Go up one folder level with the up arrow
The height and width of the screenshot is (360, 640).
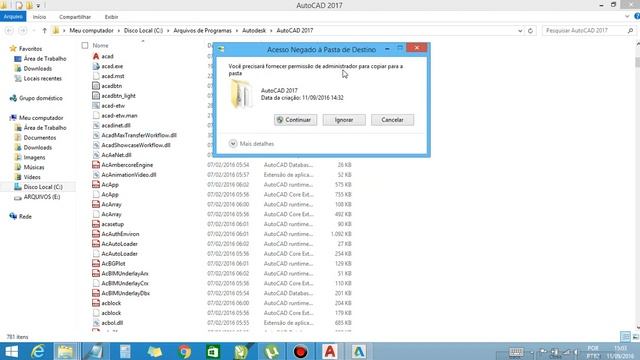(x=44, y=31)
